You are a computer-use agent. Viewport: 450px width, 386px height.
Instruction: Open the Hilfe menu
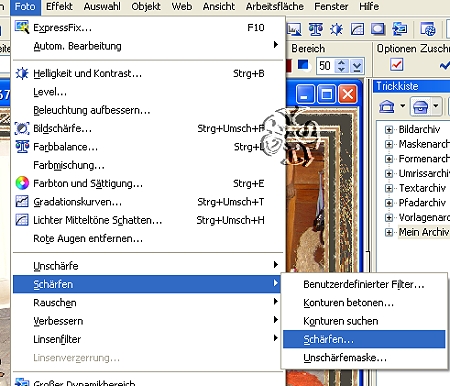pos(369,7)
